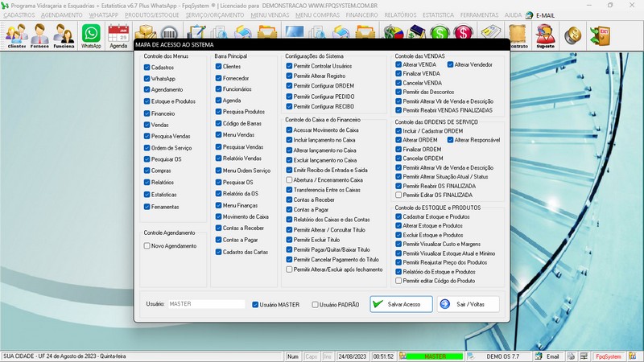Toggle Usuário MASTER checkbox
The height and width of the screenshot is (362, 644).
click(x=255, y=305)
